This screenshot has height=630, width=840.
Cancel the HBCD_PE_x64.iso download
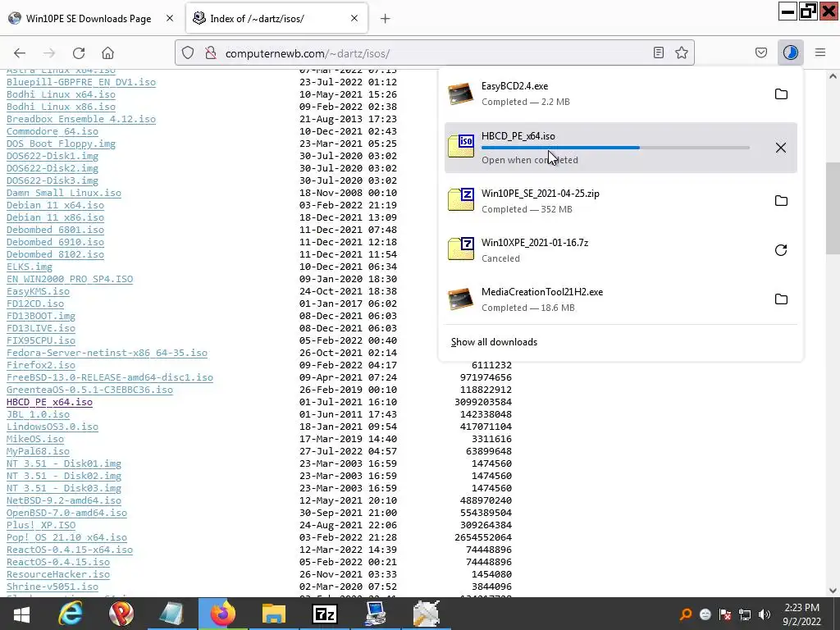coord(781,148)
